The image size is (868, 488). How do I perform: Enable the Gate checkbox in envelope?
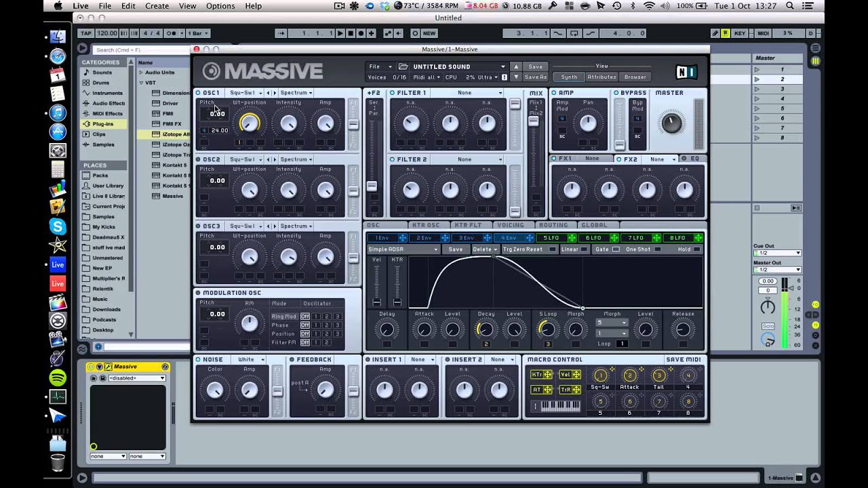tap(616, 249)
